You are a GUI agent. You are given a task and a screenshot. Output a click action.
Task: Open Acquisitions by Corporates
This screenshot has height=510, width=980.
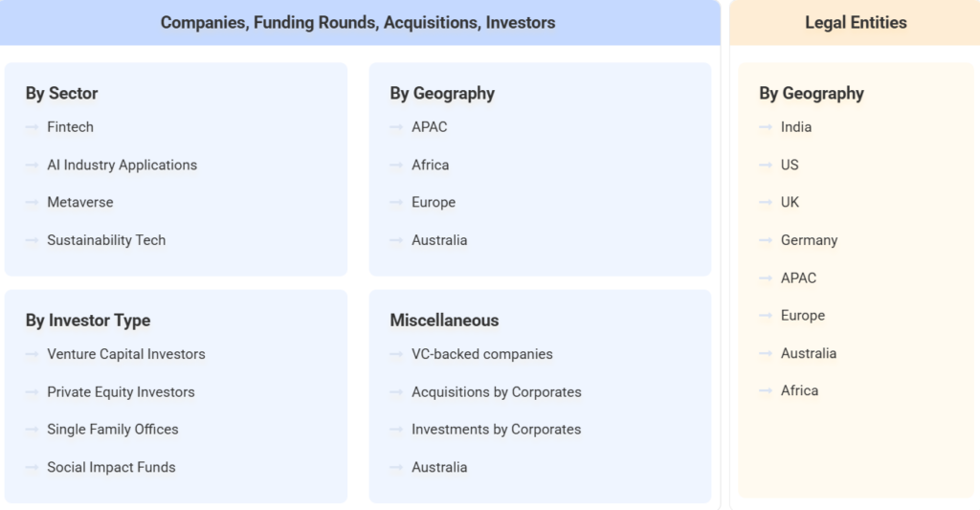(496, 392)
